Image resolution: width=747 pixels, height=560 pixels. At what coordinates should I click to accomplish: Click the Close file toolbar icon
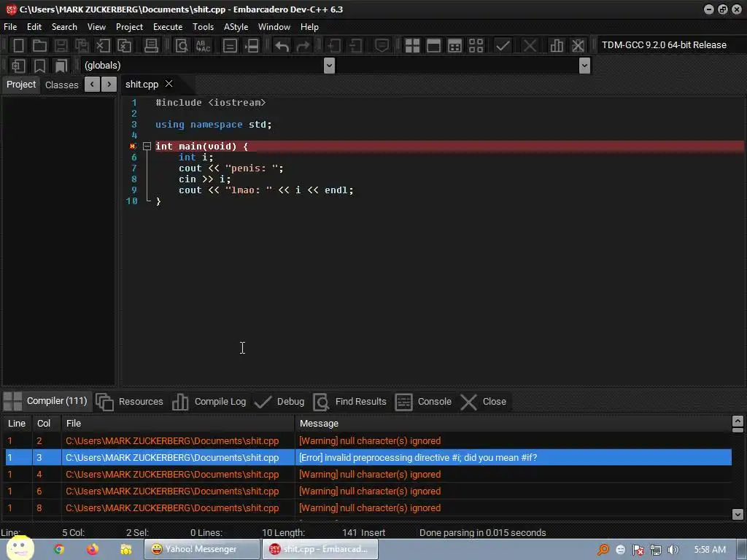(103, 46)
